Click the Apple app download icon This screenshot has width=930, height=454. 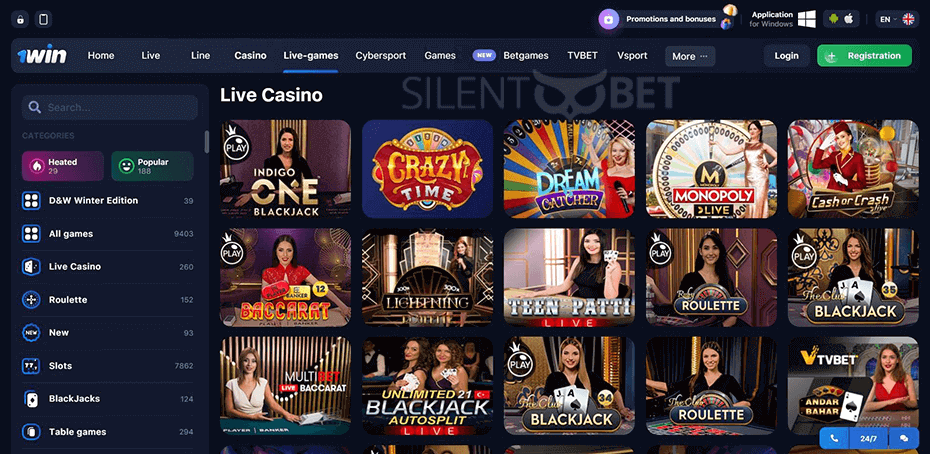tap(848, 19)
